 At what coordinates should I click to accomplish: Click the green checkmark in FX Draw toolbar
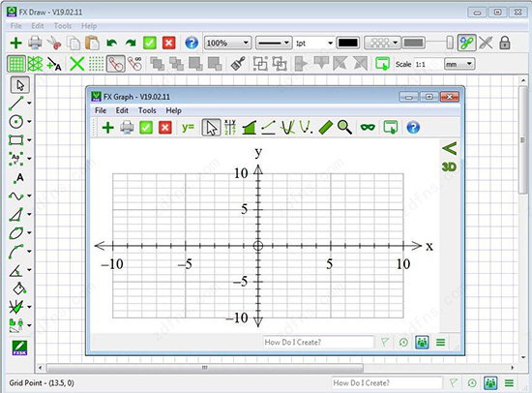[150, 43]
